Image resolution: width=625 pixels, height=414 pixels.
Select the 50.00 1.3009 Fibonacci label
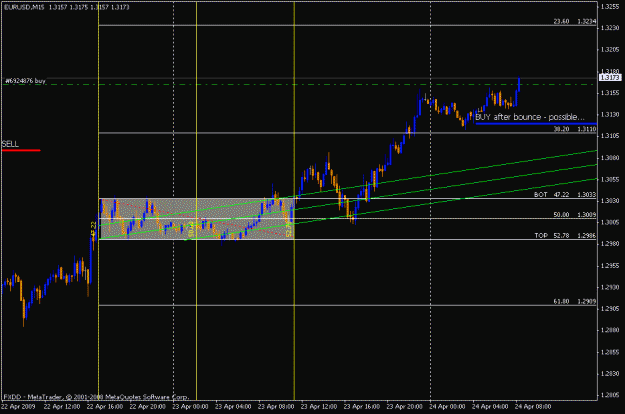574,214
